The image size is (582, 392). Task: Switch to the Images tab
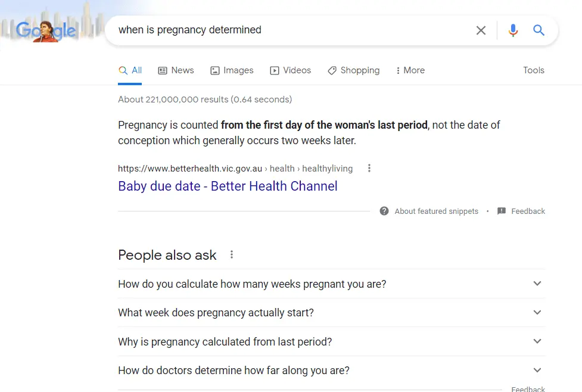pyautogui.click(x=232, y=70)
